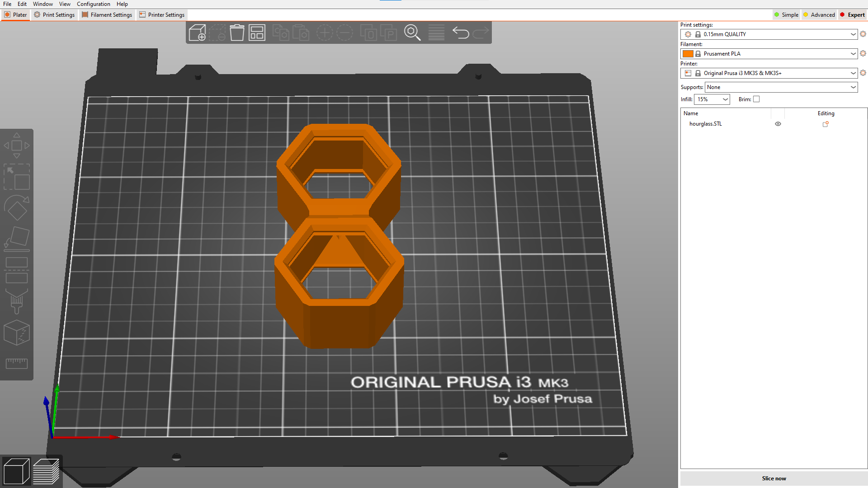Image resolution: width=868 pixels, height=488 pixels.
Task: Add a new object to the plater
Action: (x=198, y=32)
